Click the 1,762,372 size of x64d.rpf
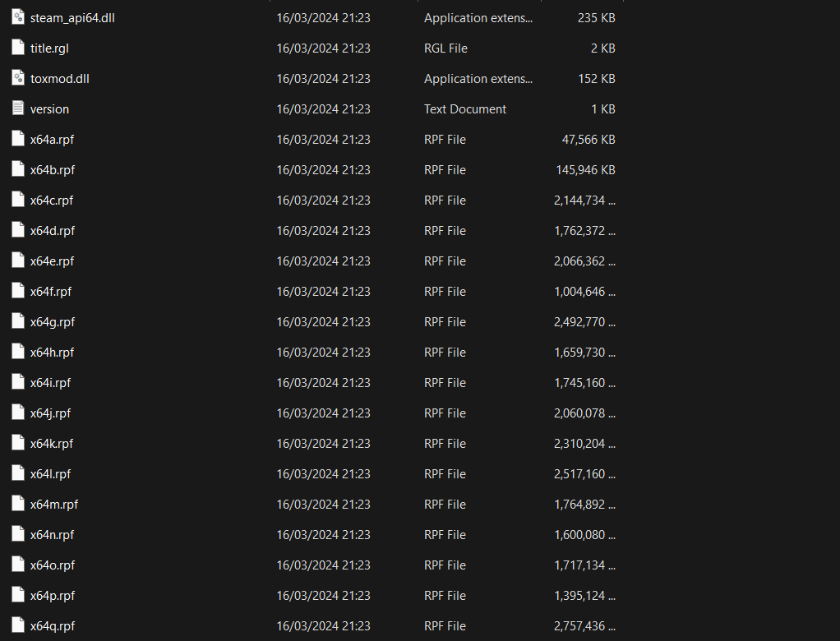 pos(584,231)
